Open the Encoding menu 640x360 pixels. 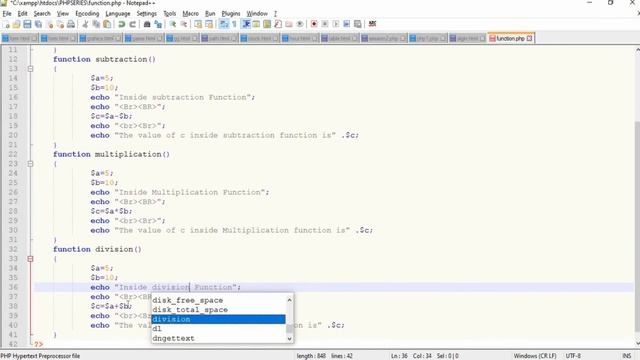(87, 13)
